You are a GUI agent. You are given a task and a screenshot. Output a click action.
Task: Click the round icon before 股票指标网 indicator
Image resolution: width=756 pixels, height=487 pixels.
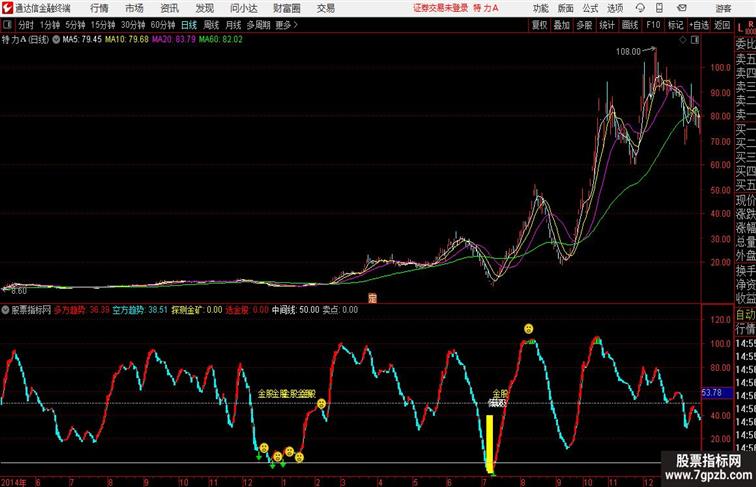(5, 310)
